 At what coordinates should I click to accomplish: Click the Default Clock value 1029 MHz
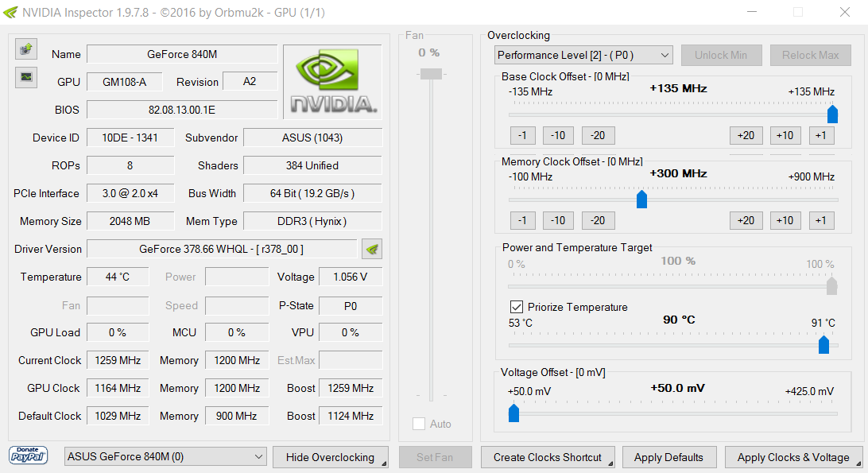click(x=118, y=416)
